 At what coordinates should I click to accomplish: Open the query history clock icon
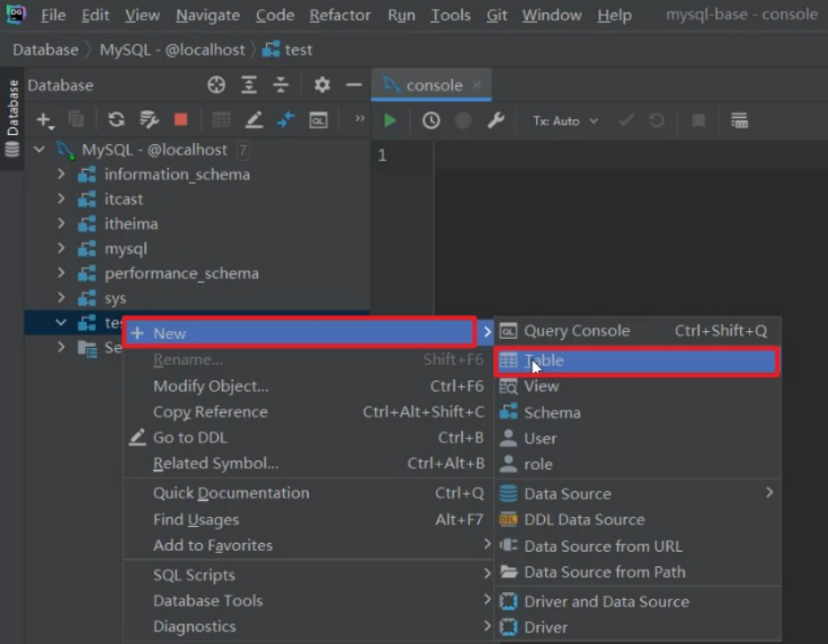point(431,121)
